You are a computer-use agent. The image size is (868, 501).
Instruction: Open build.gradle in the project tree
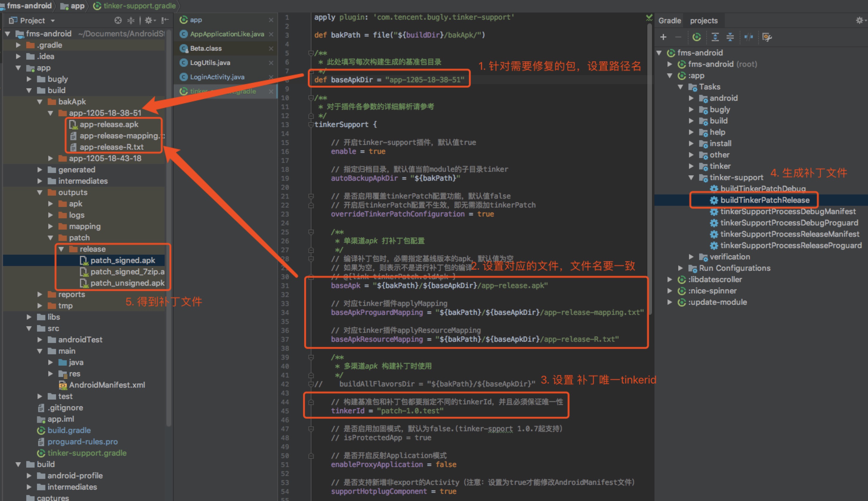(69, 430)
